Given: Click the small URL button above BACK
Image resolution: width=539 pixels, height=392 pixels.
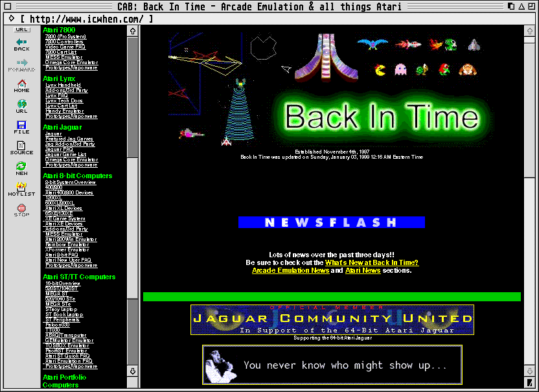Looking at the screenshot, I should [21, 30].
